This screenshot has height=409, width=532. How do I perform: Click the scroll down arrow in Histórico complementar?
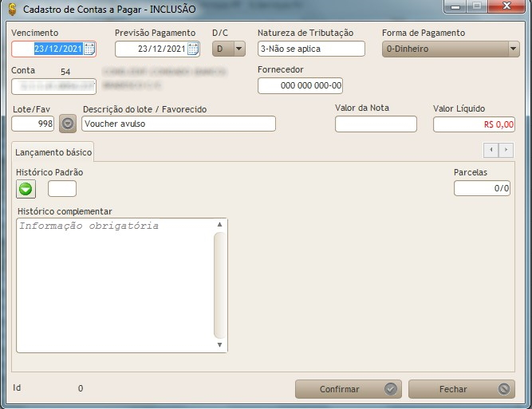coord(220,345)
